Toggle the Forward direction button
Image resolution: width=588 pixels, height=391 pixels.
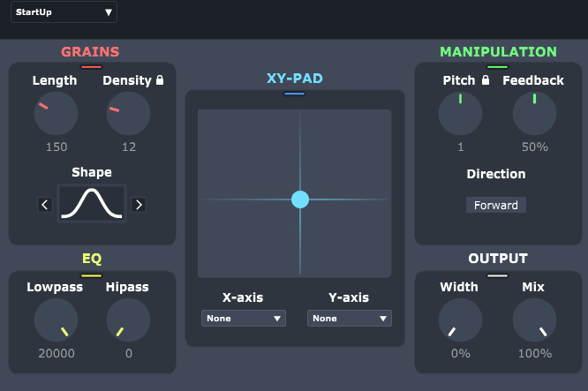[496, 205]
